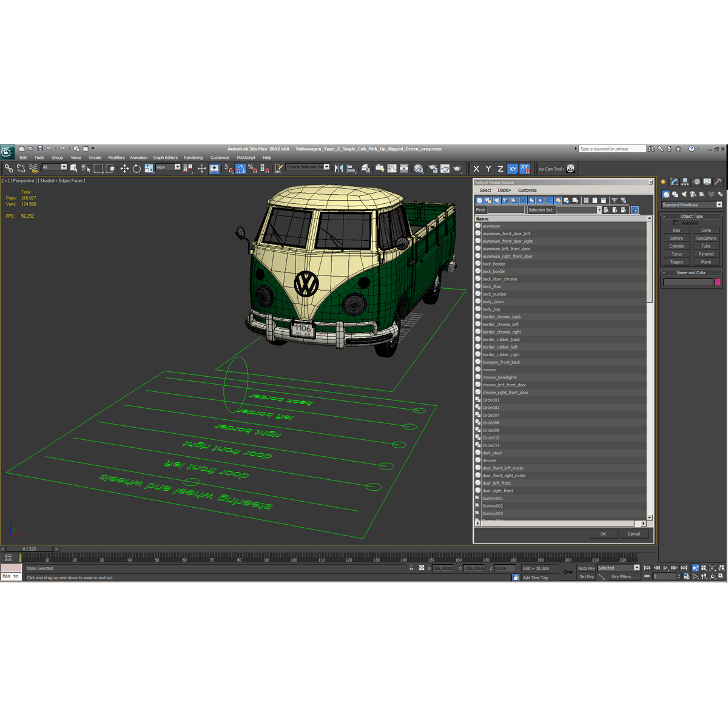The image size is (728, 728).
Task: Click the Select and Manipulate icon
Action: click(x=201, y=168)
